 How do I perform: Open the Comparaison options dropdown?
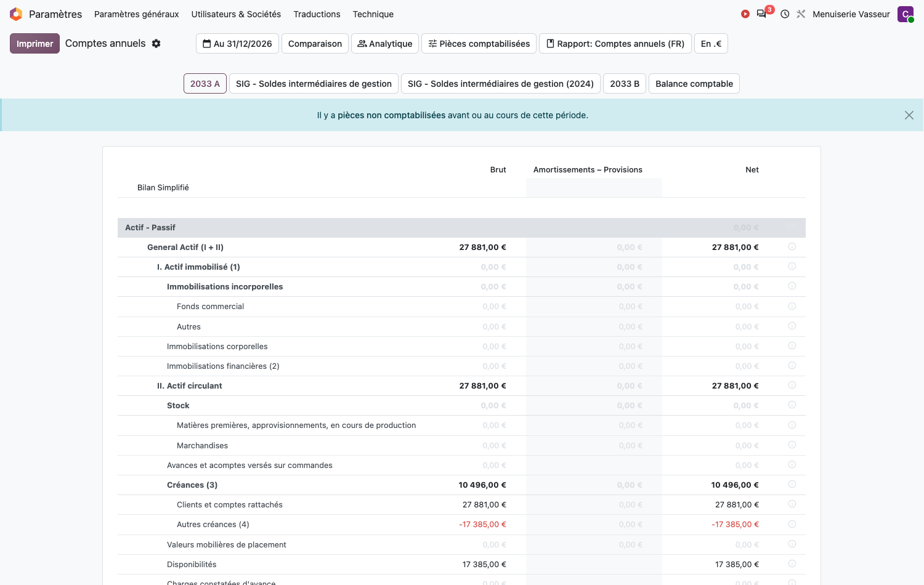[x=315, y=44]
